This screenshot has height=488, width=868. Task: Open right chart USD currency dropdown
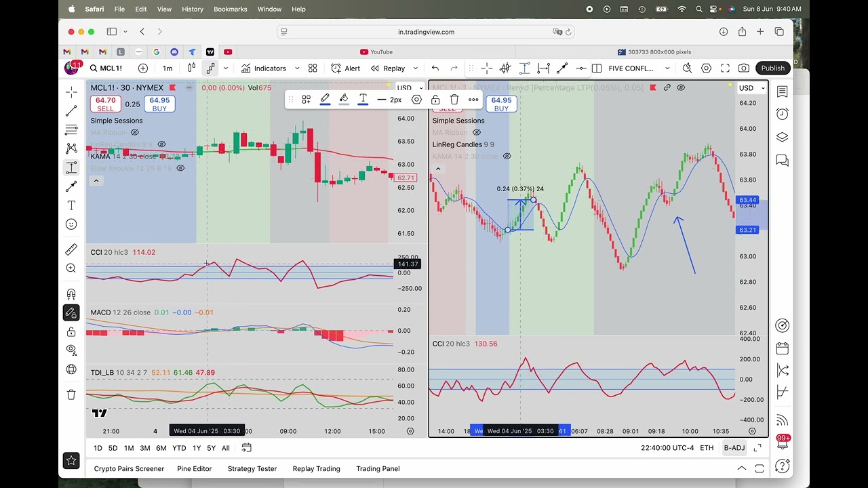click(x=751, y=88)
